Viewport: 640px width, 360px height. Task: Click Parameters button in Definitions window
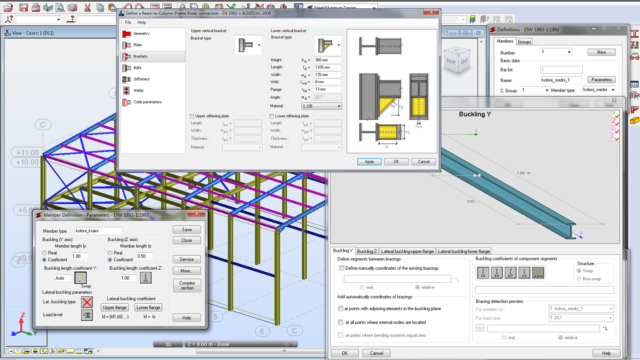pos(602,80)
